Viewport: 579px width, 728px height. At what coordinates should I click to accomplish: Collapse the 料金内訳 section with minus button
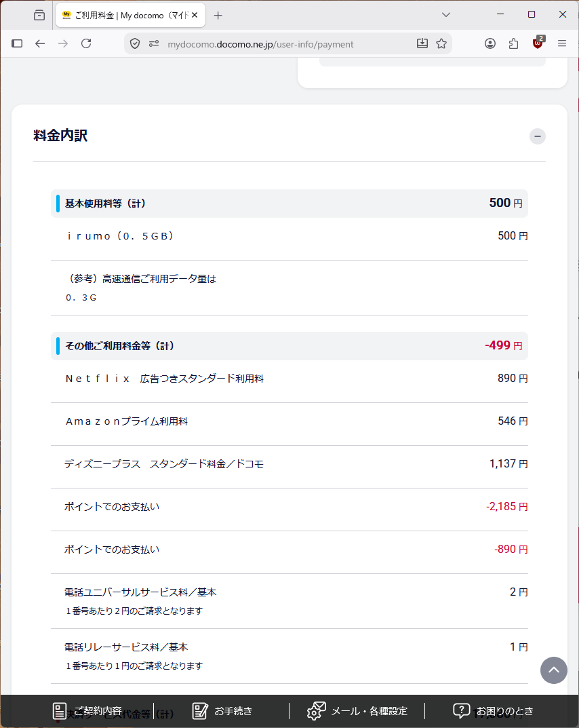tap(537, 136)
